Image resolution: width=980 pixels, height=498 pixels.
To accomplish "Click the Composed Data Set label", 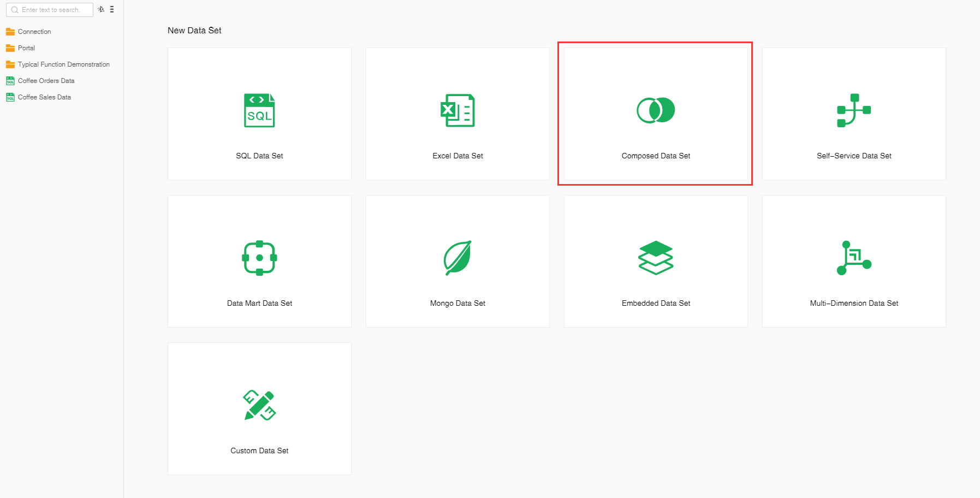I will click(656, 156).
